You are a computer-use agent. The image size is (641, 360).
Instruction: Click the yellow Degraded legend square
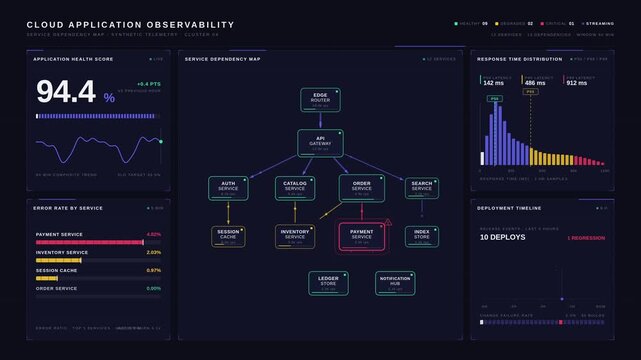497,24
